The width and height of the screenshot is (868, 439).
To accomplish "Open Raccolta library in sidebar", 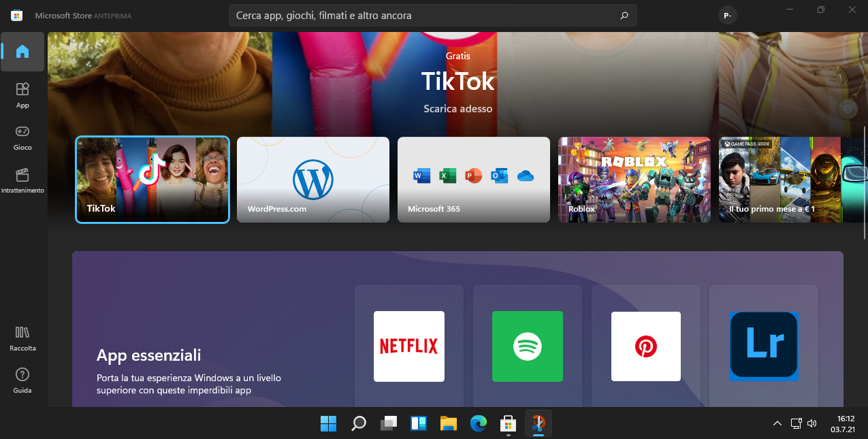I will (x=22, y=338).
